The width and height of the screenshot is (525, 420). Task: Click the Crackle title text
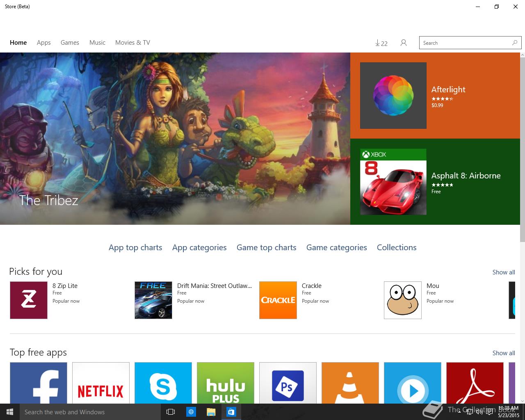(312, 286)
